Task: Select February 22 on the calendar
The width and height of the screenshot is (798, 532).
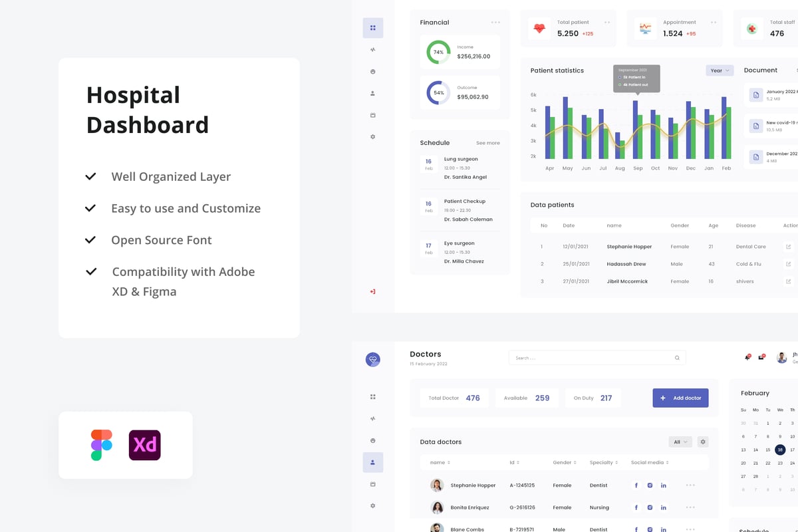Action: pyautogui.click(x=767, y=463)
